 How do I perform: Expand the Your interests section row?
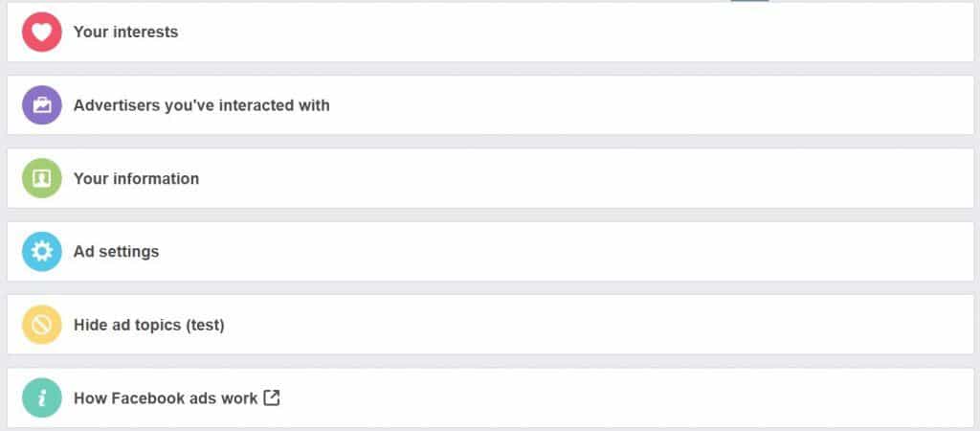tap(491, 32)
